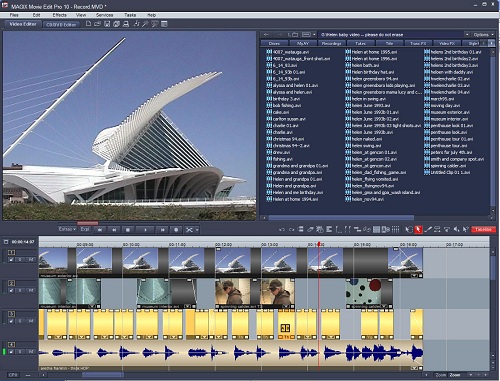Expand the folder path history dropdown
The height and width of the screenshot is (381, 500).
[x=467, y=35]
